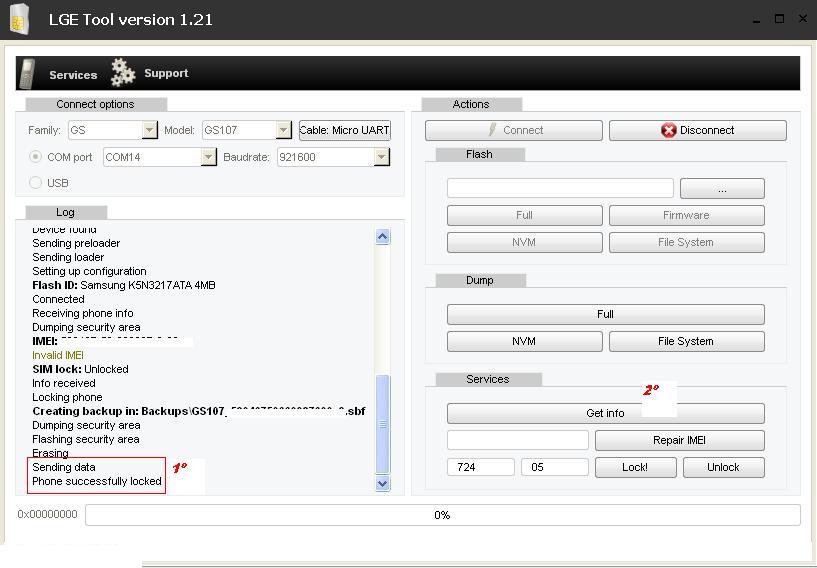This screenshot has width=817, height=568.
Task: Click the log scrollbar thumb
Action: click(382, 424)
